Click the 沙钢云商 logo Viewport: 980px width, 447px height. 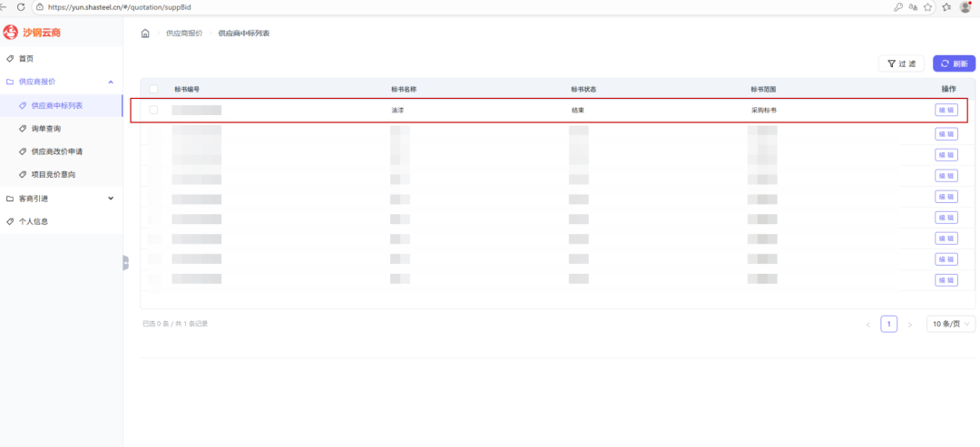(x=33, y=33)
